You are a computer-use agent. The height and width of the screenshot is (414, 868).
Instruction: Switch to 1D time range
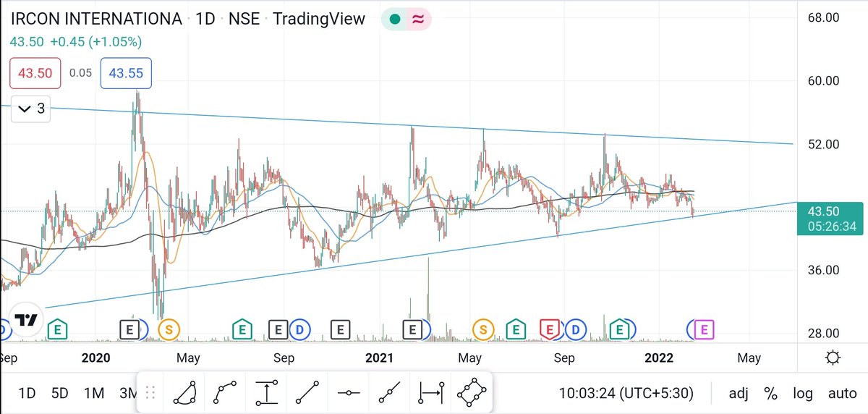[x=27, y=394]
